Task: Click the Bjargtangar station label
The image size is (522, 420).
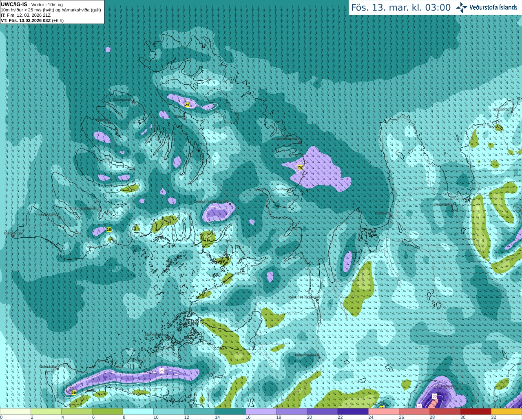Action: [x=13, y=233]
